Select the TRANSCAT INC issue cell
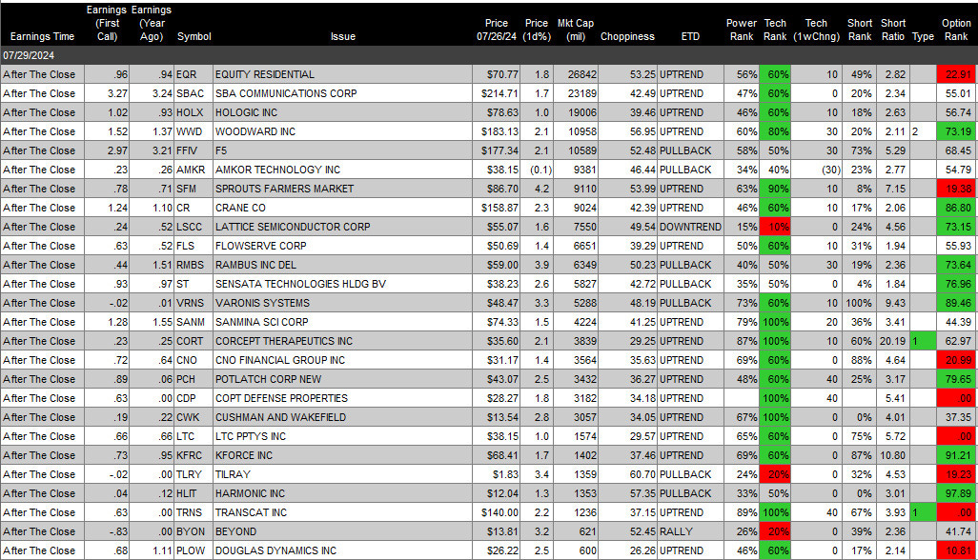 pos(342,512)
